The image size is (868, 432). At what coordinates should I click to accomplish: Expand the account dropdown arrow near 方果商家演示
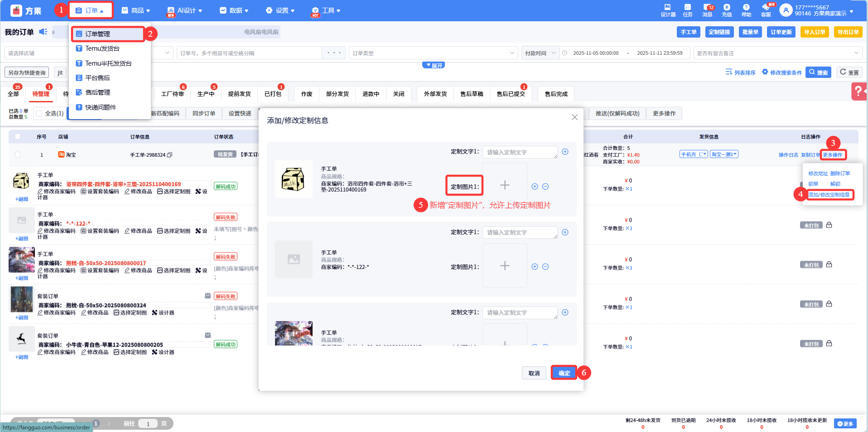coord(852,11)
